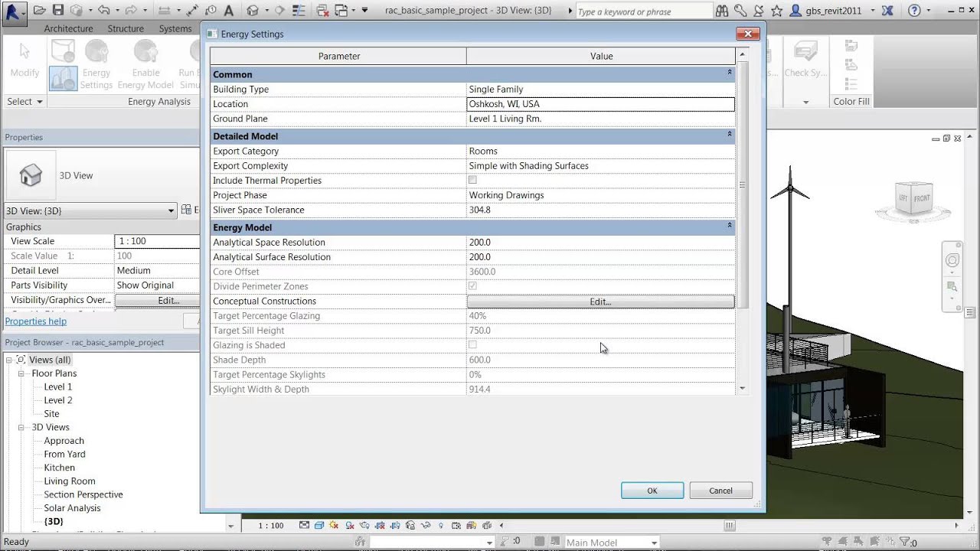Select the Modify tool

click(x=24, y=61)
